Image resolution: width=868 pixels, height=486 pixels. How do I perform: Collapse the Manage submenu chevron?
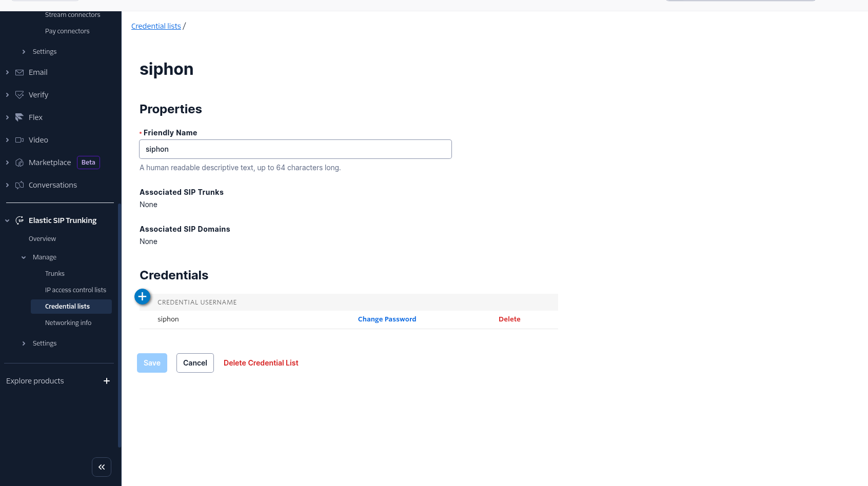24,257
